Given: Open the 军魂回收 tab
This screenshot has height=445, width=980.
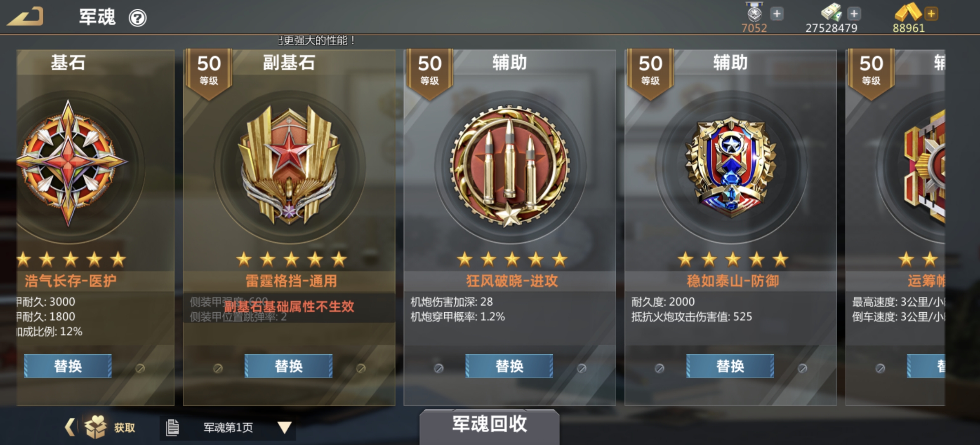Looking at the screenshot, I should tap(490, 424).
